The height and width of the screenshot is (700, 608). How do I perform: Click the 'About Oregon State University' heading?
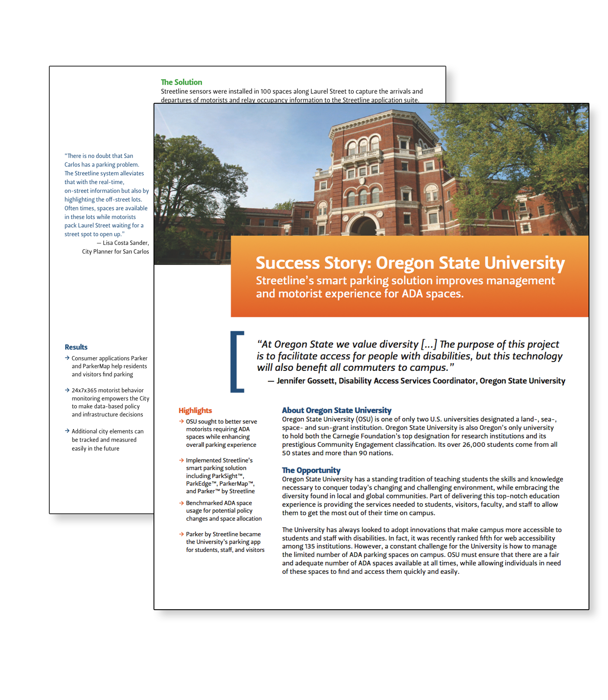336,410
